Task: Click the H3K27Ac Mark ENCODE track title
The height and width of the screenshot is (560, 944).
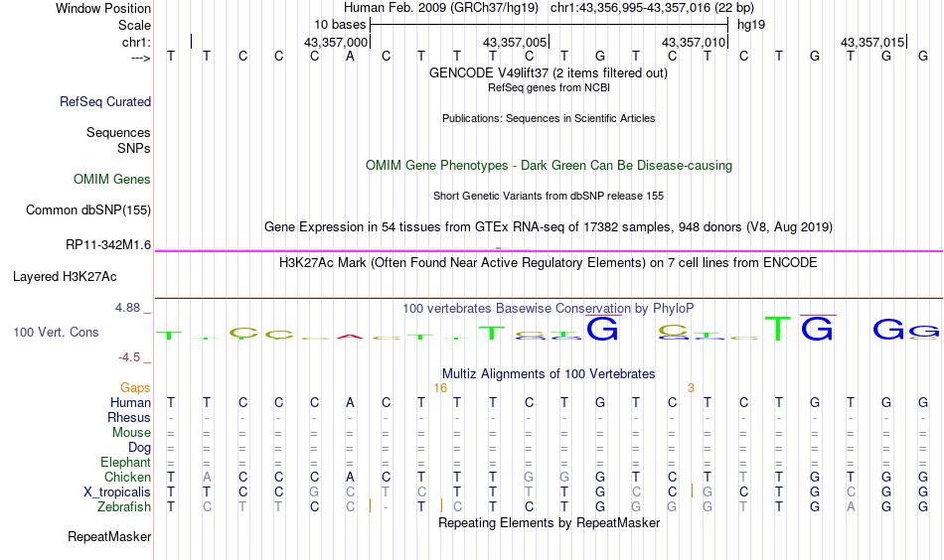Action: tap(549, 263)
